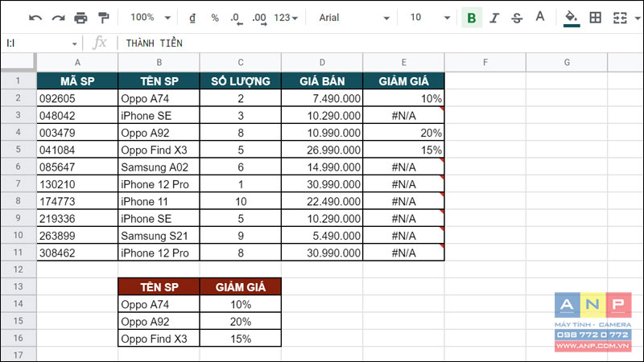Select column G header
The image size is (644, 362).
567,63
